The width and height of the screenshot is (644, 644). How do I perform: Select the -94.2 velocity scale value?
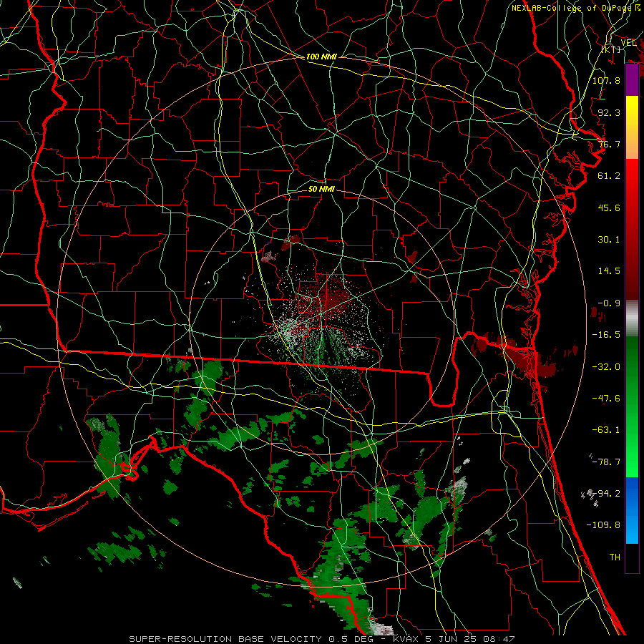(x=606, y=494)
